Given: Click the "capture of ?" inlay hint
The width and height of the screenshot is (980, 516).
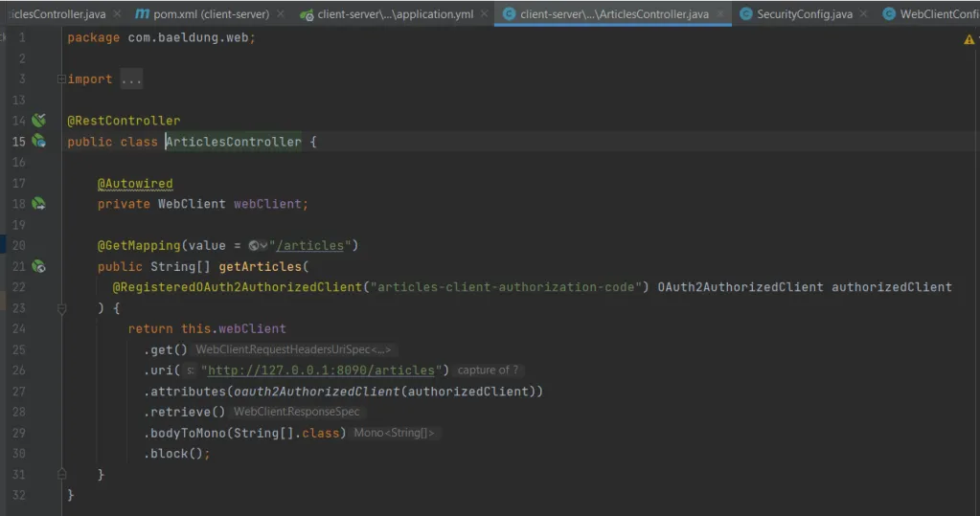Looking at the screenshot, I should (x=488, y=370).
